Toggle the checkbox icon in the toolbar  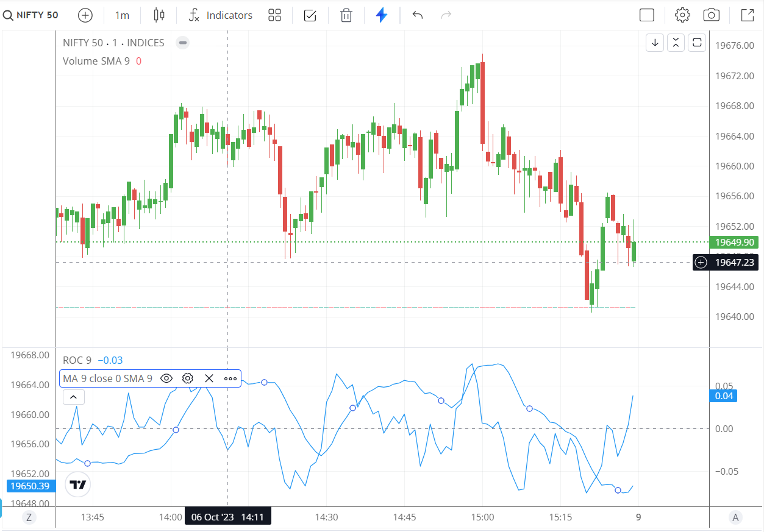tap(310, 15)
